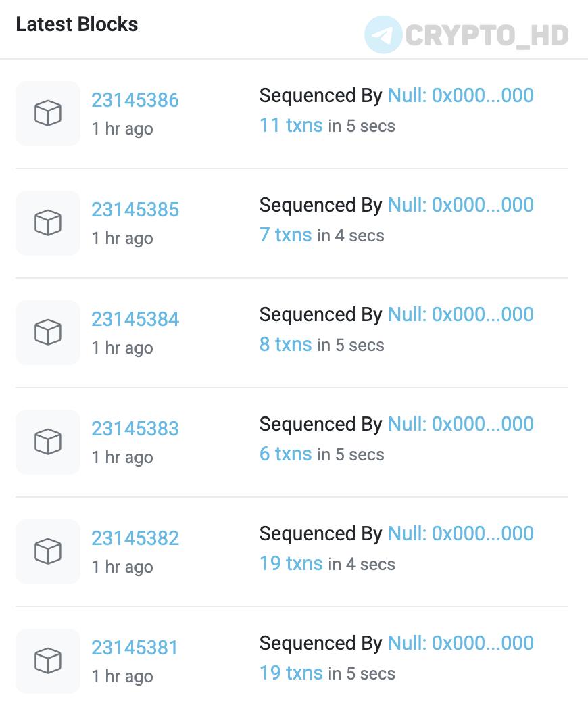Click the cube icon for block 23145386
Viewport: 588px width, 714px height.
click(48, 114)
